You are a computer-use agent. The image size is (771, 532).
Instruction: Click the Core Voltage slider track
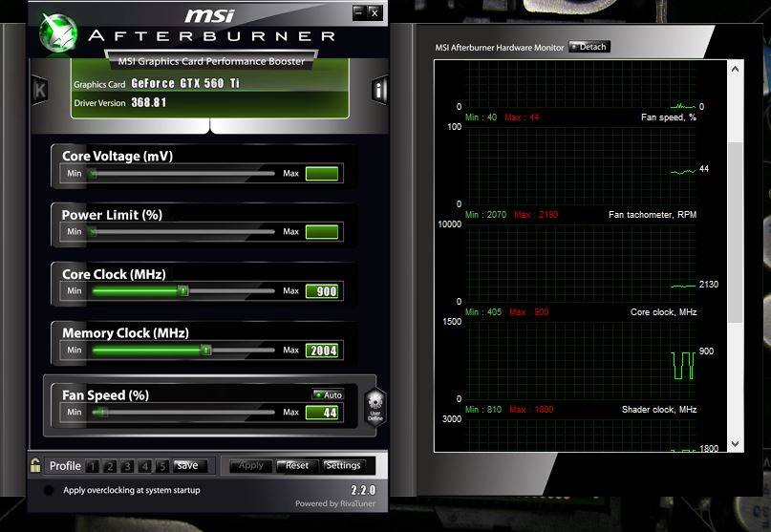pos(182,173)
